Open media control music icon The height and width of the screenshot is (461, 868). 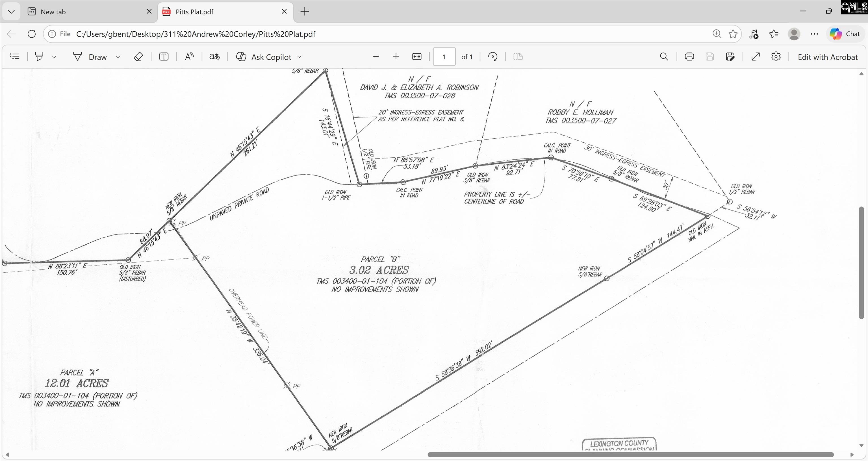tap(754, 34)
